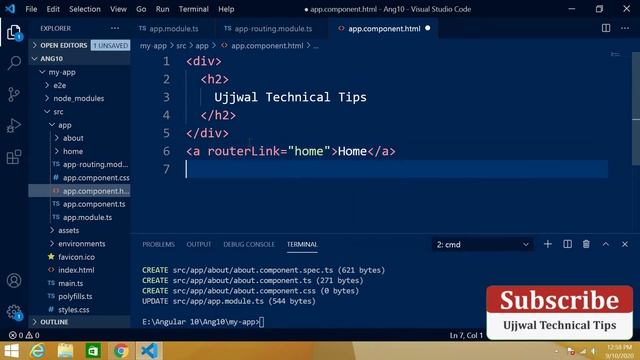
Task: Open the Source Control view icon
Action: (x=14, y=94)
